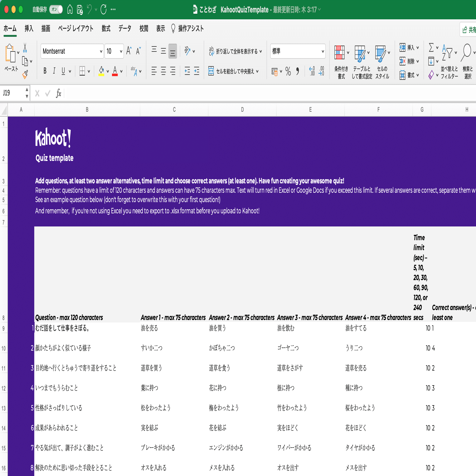Click the Redo arrow icon
Image resolution: width=476 pixels, height=476 pixels.
tap(104, 9)
